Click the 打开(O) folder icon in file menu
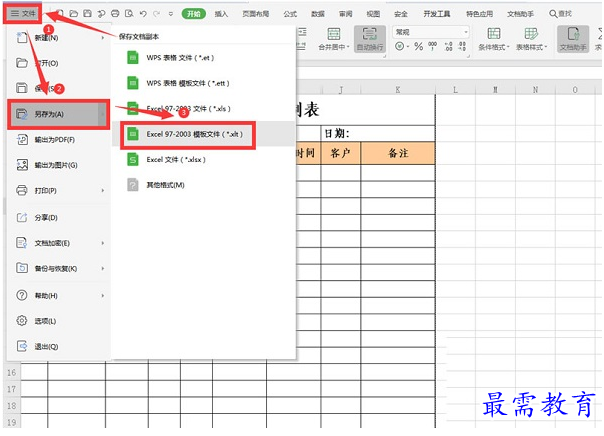Viewport: 604px width, 436px height. coord(22,63)
